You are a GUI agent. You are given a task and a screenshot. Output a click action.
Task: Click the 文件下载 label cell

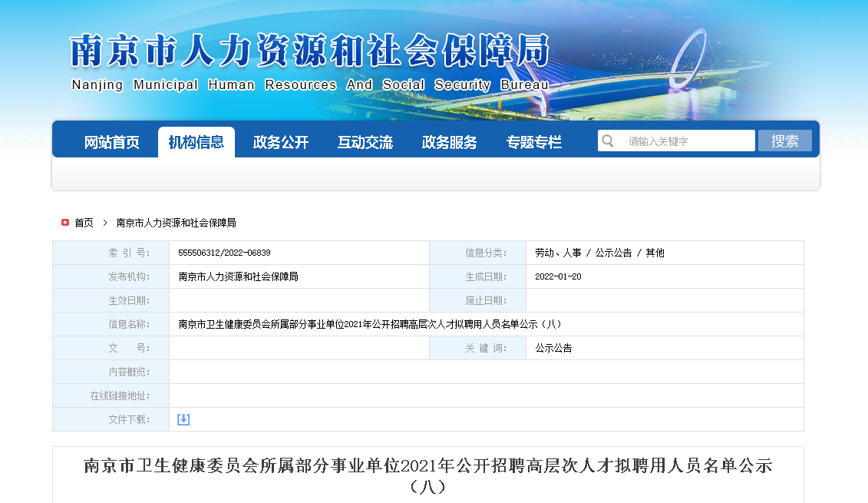point(111,419)
